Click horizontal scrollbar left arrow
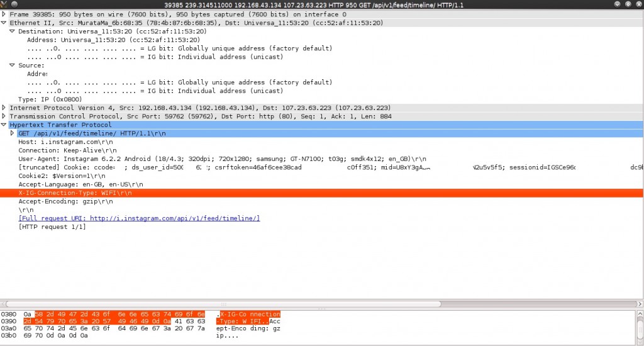 (x=3, y=304)
